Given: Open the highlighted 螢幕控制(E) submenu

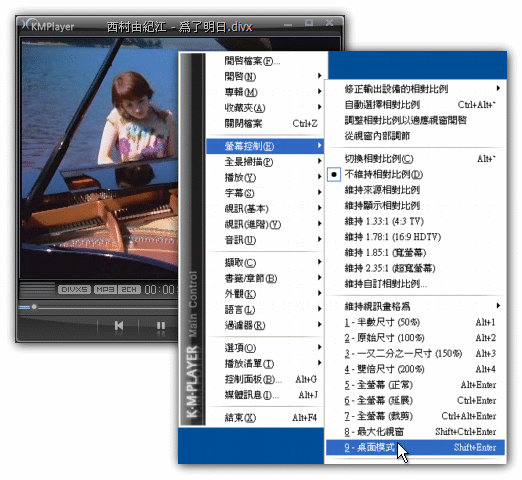Looking at the screenshot, I should coord(265,146).
